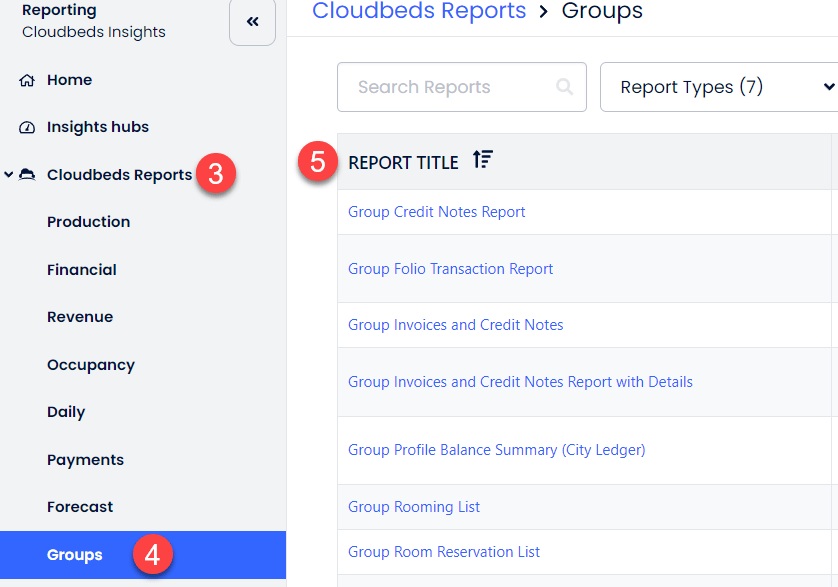The height and width of the screenshot is (587, 838).
Task: Click the briefcase icon next to Cloudbeds Reports
Action: point(27,174)
